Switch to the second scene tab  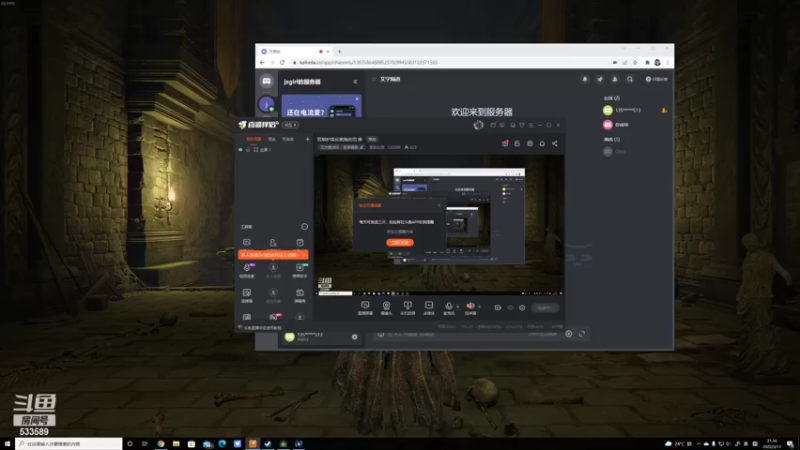point(272,139)
